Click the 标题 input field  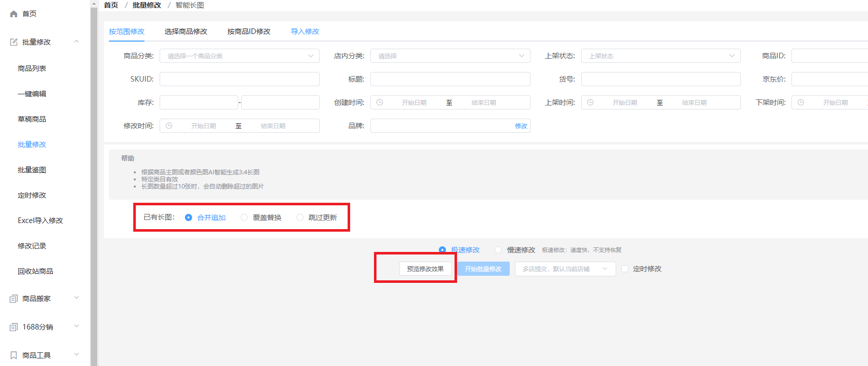tap(450, 79)
